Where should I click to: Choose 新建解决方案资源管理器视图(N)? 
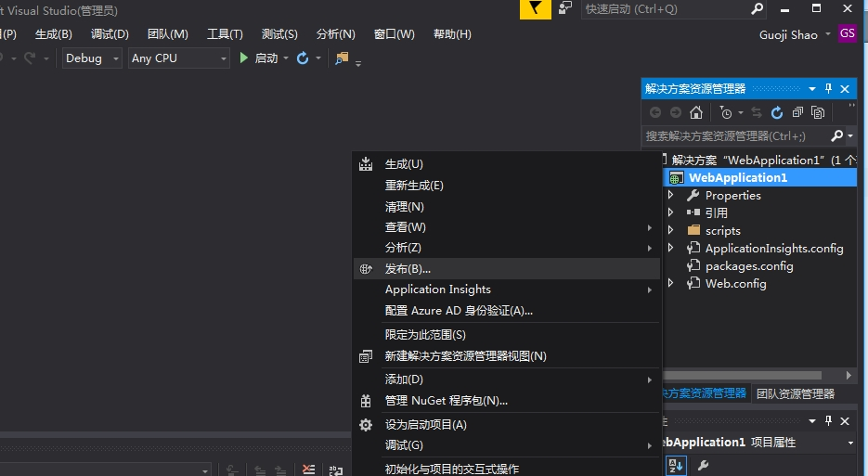[507, 356]
